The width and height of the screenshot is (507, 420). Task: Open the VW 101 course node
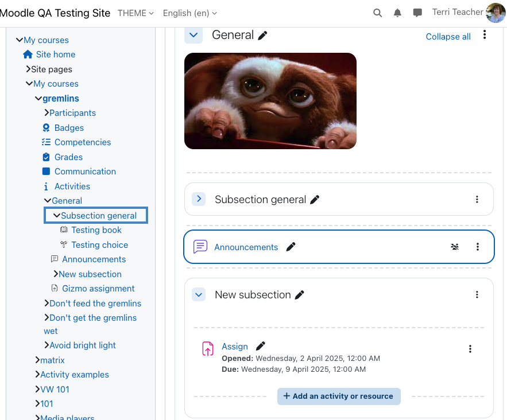point(55,390)
